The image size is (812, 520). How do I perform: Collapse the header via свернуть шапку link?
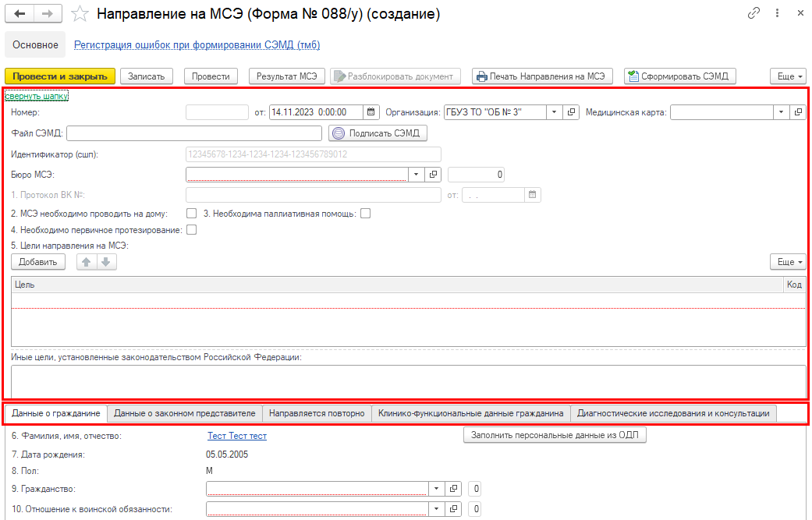(36, 96)
